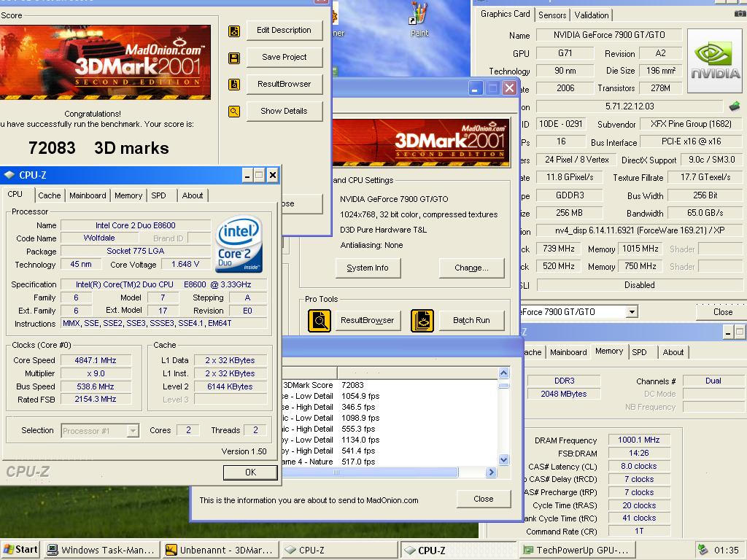Screen dimensions: 747x560
Task: Switch to the Sensors tab in GPU-Z
Action: (x=552, y=15)
